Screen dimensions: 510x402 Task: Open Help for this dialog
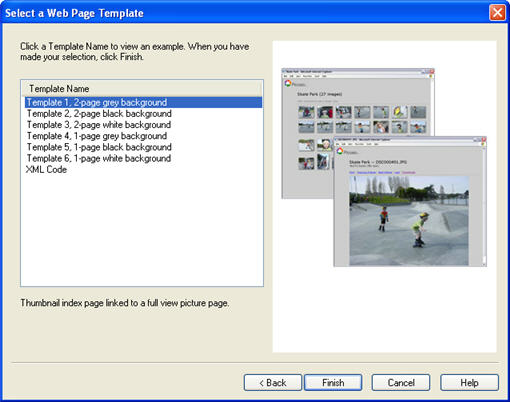click(x=469, y=382)
